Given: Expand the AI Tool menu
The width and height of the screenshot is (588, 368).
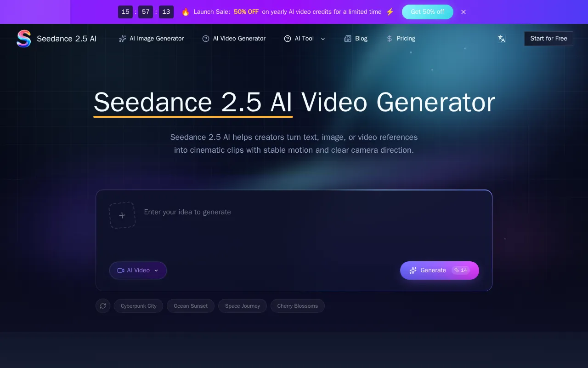Looking at the screenshot, I should pyautogui.click(x=305, y=39).
